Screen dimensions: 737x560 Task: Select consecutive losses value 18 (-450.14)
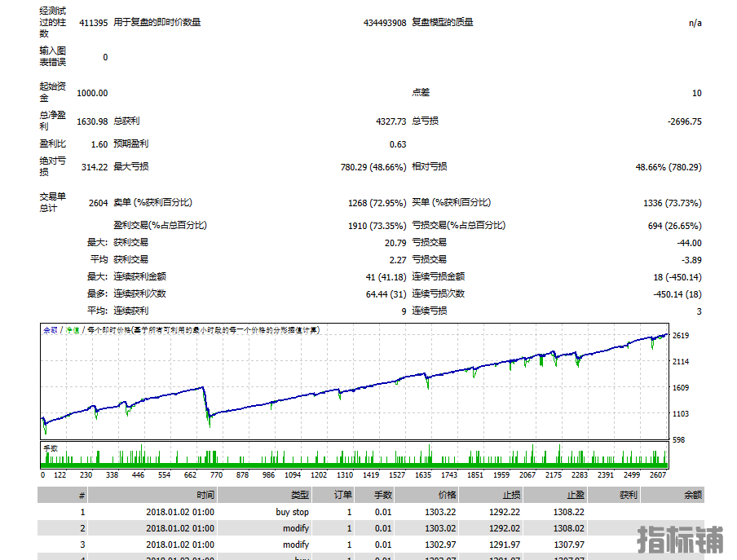pyautogui.click(x=677, y=277)
